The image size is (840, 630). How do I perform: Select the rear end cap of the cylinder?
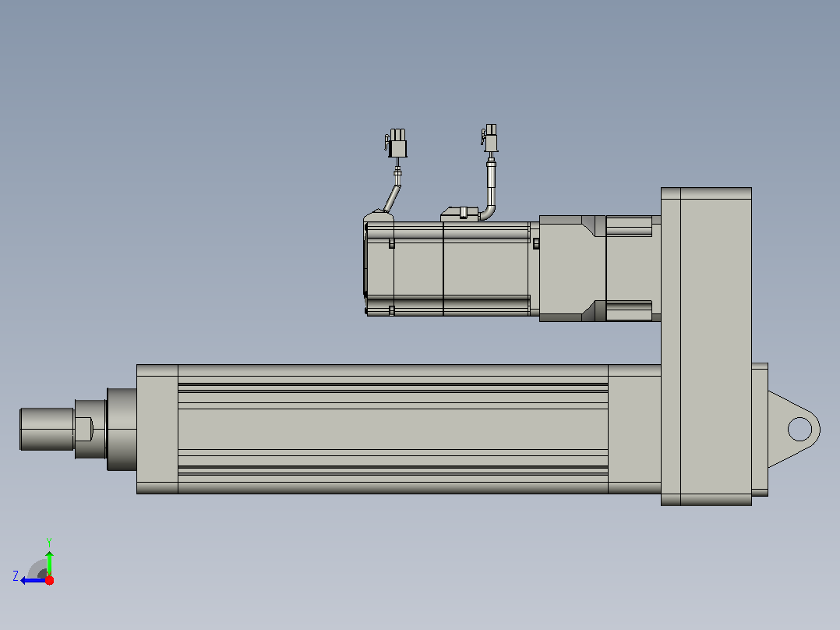[x=634, y=429]
